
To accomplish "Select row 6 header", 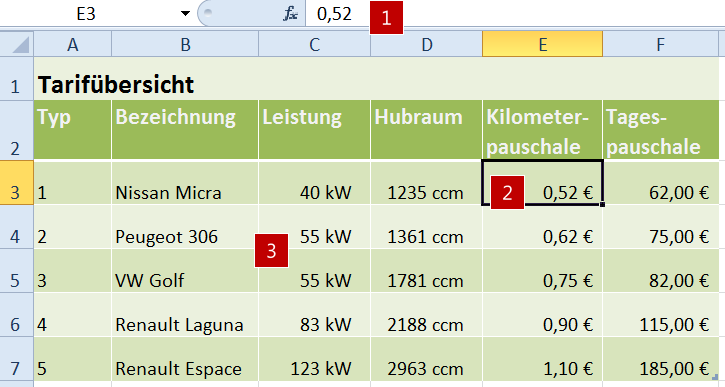I will click(x=17, y=315).
